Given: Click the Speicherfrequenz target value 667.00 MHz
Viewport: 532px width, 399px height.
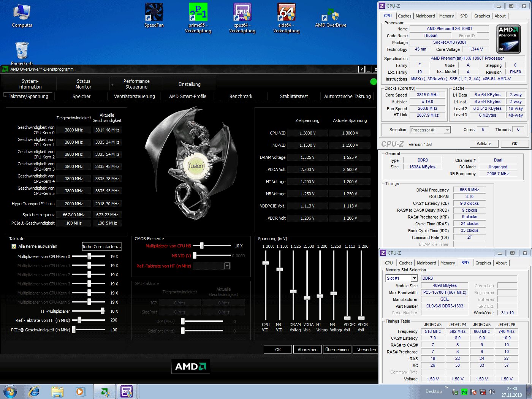Looking at the screenshot, I should coord(74,215).
